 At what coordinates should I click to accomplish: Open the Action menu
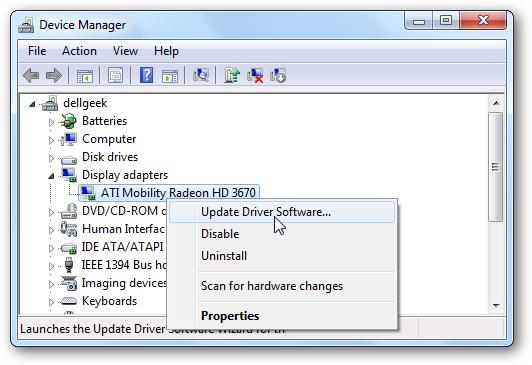(79, 51)
